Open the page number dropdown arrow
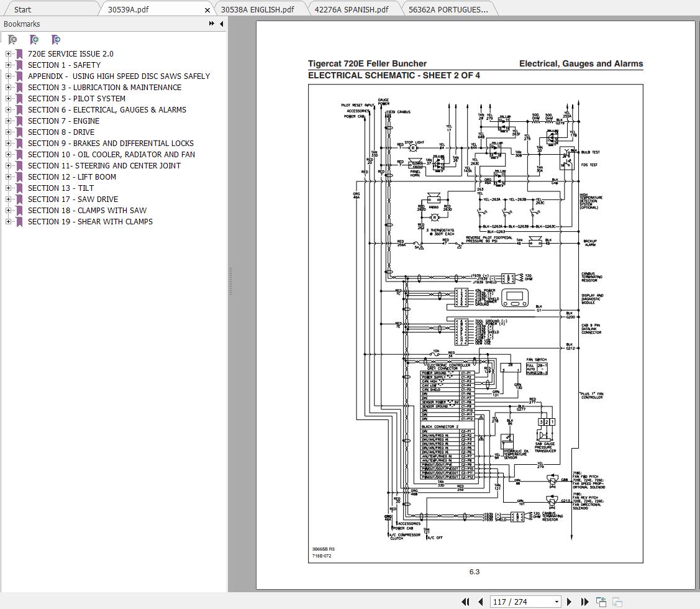Screen dimensions: 700x609 (557, 601)
